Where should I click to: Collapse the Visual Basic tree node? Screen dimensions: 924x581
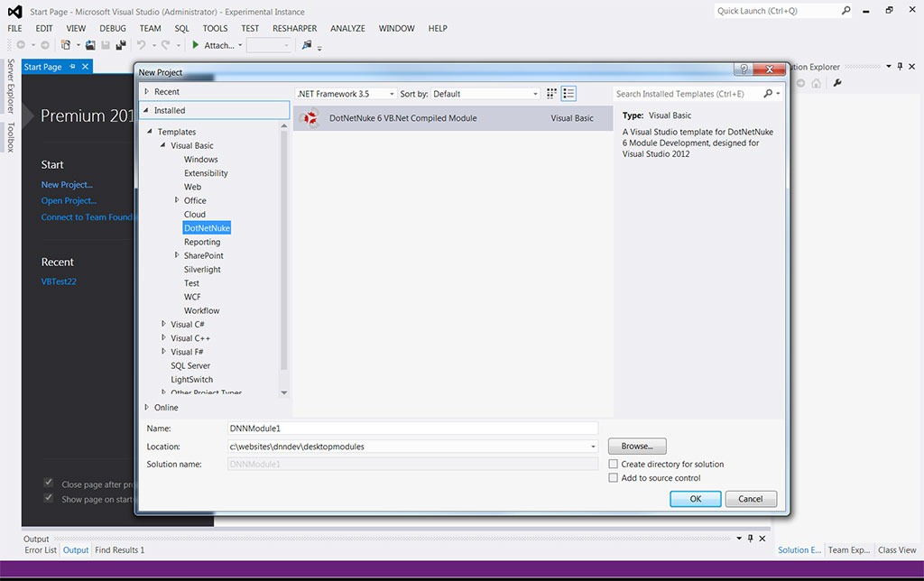click(162, 145)
